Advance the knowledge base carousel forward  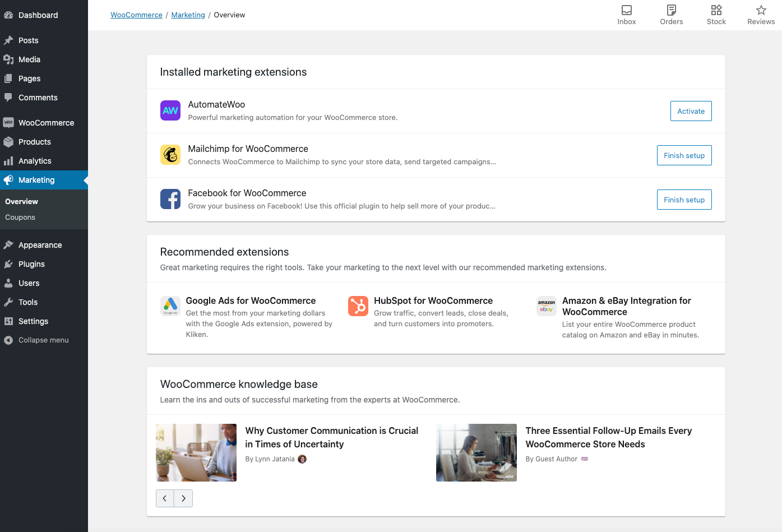183,498
